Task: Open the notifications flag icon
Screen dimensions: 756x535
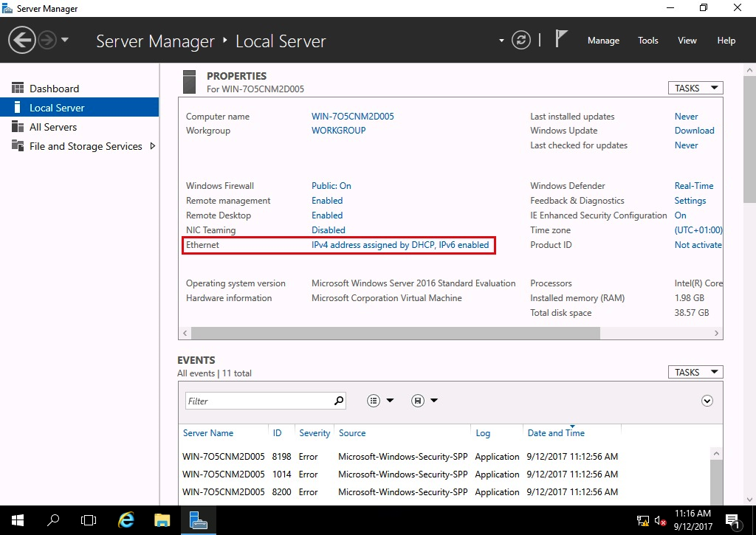Action: pos(561,39)
